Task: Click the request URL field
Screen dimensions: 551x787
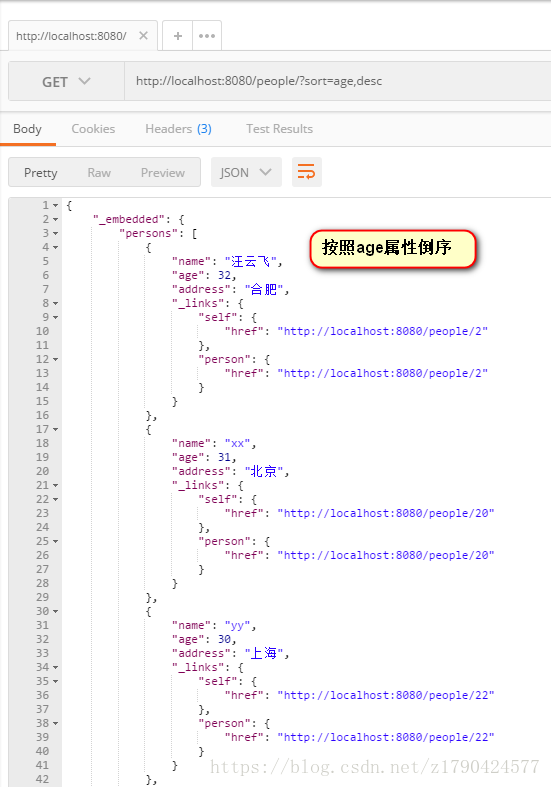Action: coord(338,81)
